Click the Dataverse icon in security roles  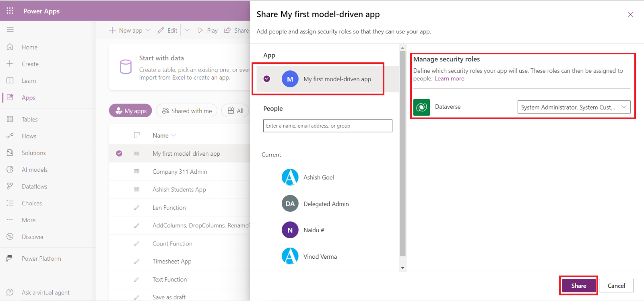click(421, 107)
